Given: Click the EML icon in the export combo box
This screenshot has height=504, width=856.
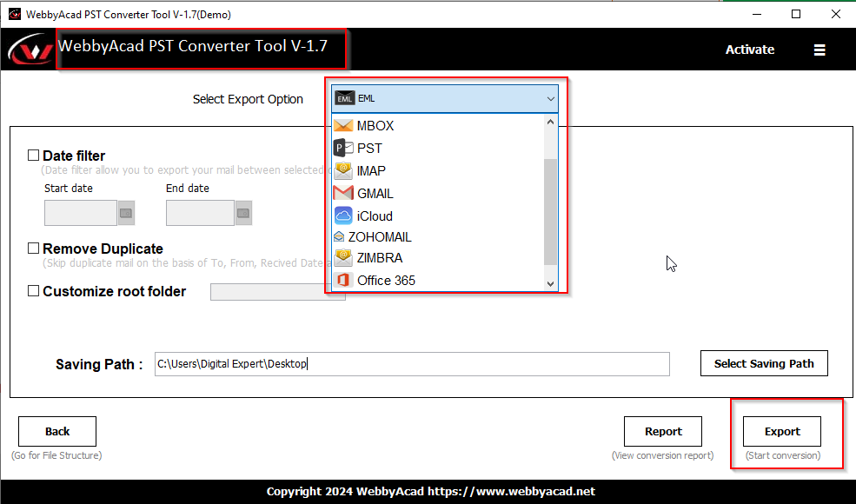Looking at the screenshot, I should coord(344,99).
